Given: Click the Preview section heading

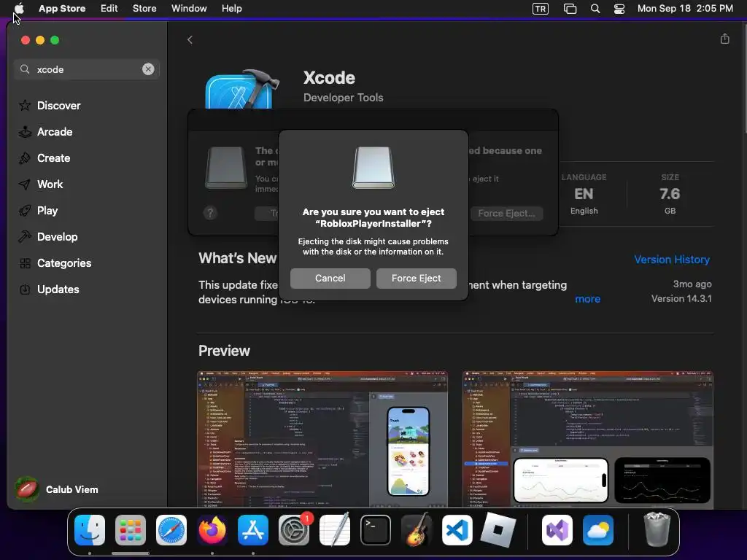Looking at the screenshot, I should 224,351.
